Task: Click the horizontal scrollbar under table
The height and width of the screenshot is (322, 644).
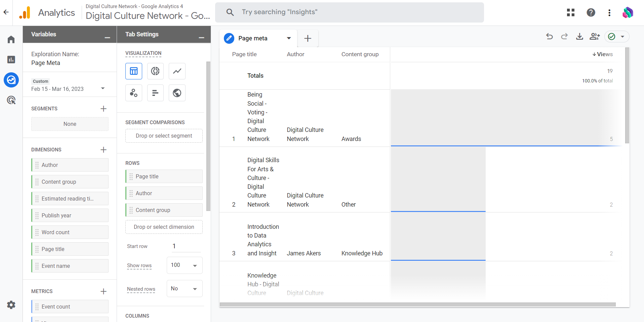Action: (x=418, y=305)
